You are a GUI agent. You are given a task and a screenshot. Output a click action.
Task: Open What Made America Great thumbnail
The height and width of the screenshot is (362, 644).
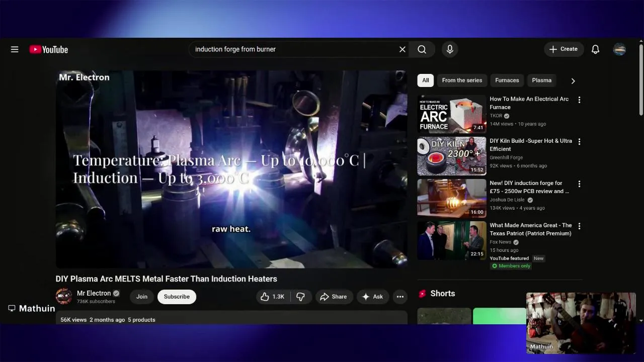click(x=452, y=240)
